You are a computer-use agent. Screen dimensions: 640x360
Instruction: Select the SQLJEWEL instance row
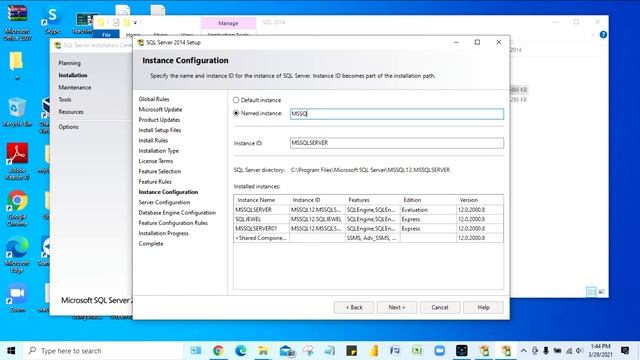(x=368, y=219)
